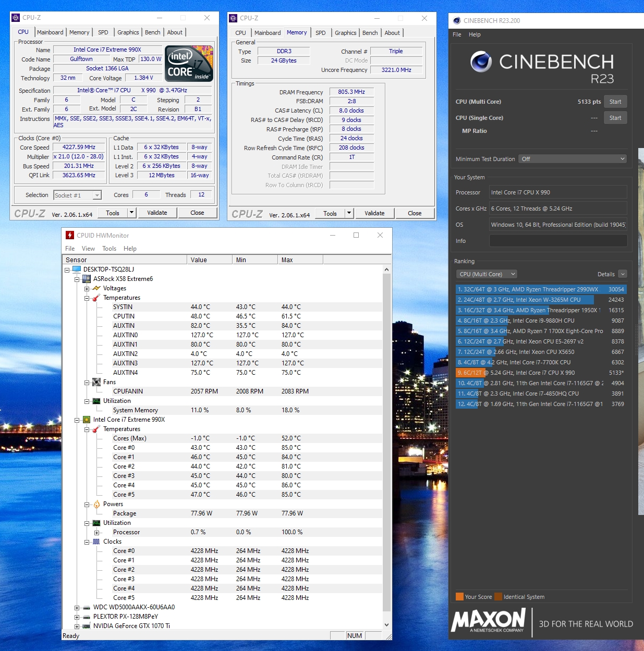Click the Info input field in Cinebench
This screenshot has height=651, width=644.
point(558,241)
